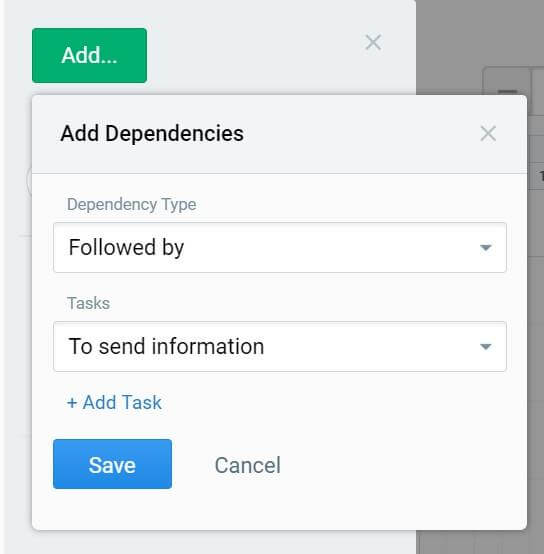The image size is (544, 554).
Task: Expand the Dependency Type dropdown arrow
Action: (x=486, y=247)
